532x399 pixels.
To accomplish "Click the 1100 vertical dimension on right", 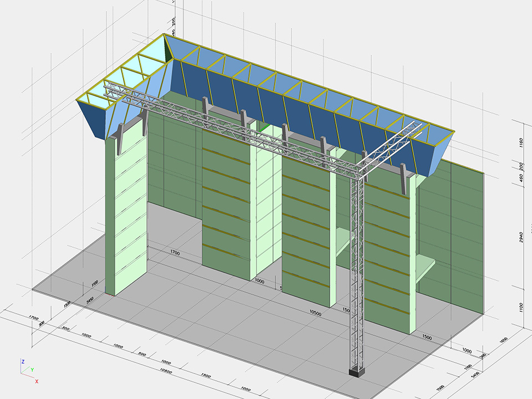I will (x=521, y=308).
